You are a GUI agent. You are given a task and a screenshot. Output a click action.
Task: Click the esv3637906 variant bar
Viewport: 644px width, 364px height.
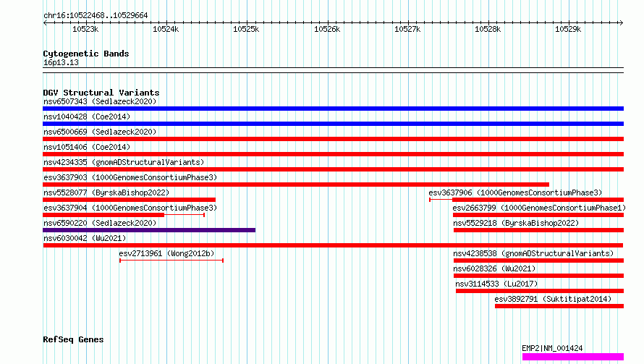pos(527,200)
